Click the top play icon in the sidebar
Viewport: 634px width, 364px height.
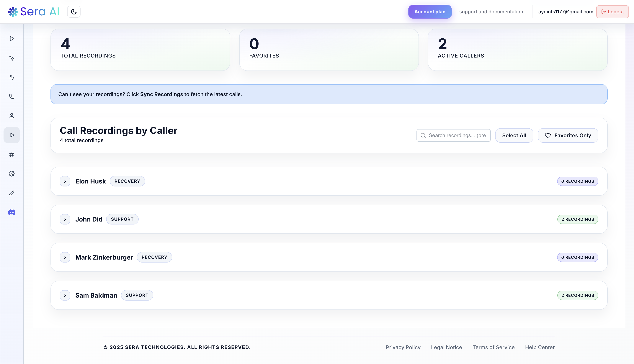(12, 39)
